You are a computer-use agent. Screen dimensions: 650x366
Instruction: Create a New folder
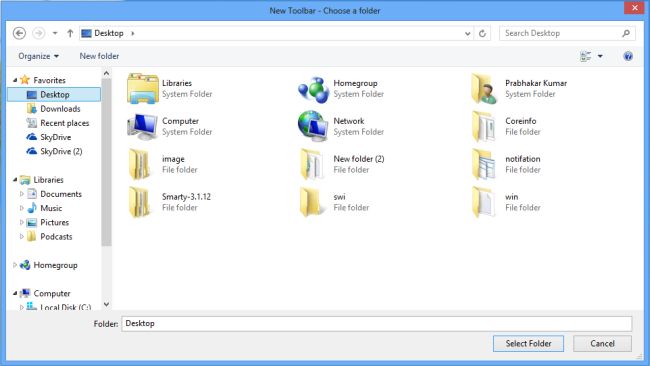point(99,56)
